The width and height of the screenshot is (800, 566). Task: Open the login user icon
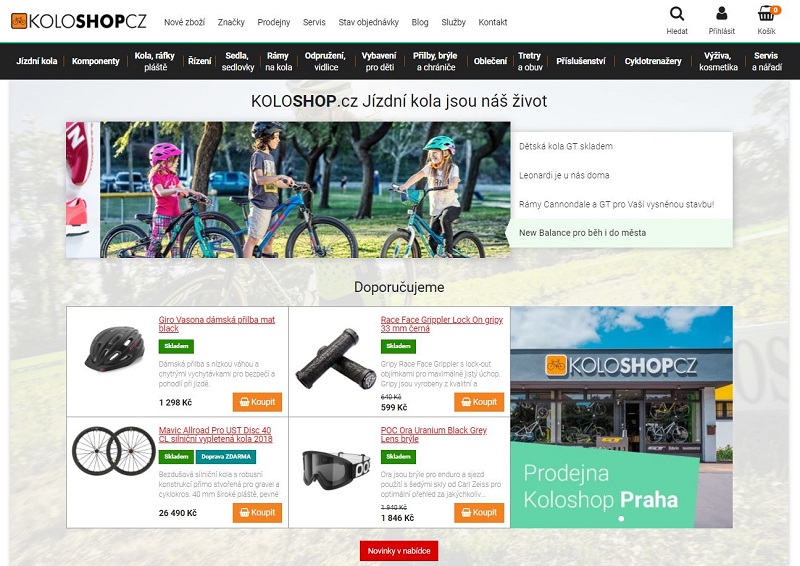click(722, 14)
